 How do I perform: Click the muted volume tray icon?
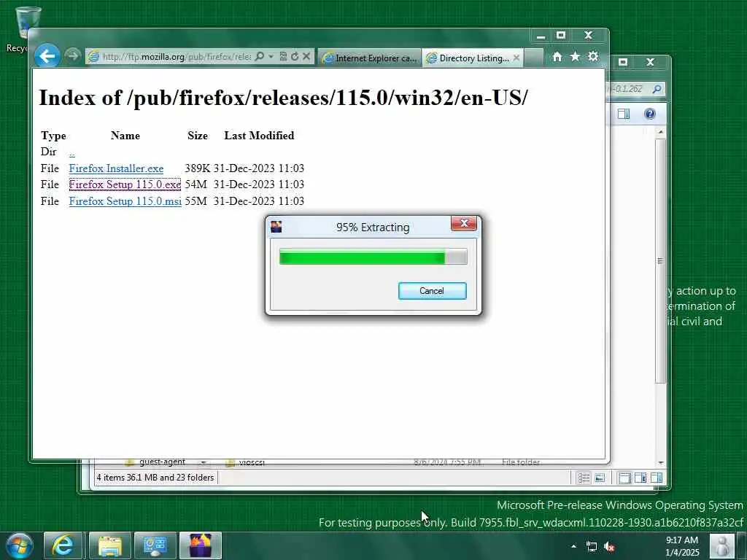(x=609, y=547)
